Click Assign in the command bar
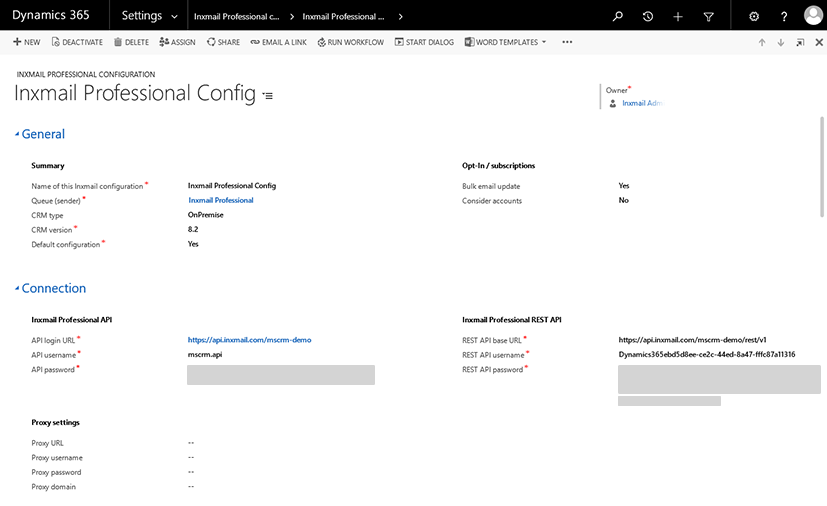827x506 pixels. [177, 42]
